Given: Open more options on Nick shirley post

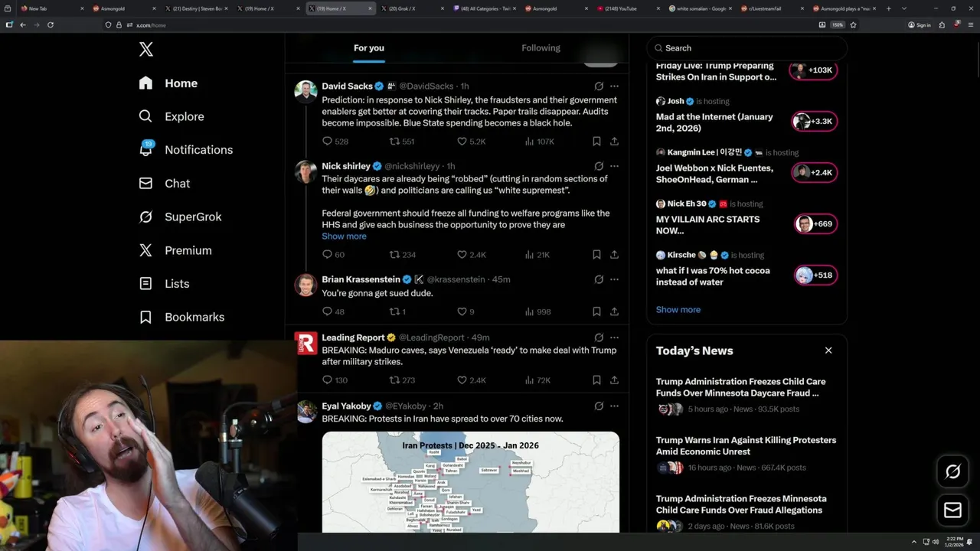Looking at the screenshot, I should [614, 166].
